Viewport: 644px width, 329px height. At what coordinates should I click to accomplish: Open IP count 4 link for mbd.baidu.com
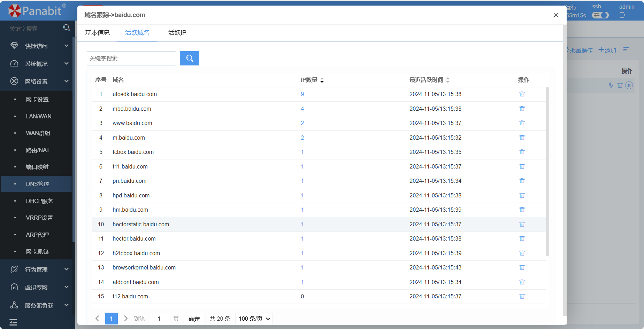click(x=302, y=109)
